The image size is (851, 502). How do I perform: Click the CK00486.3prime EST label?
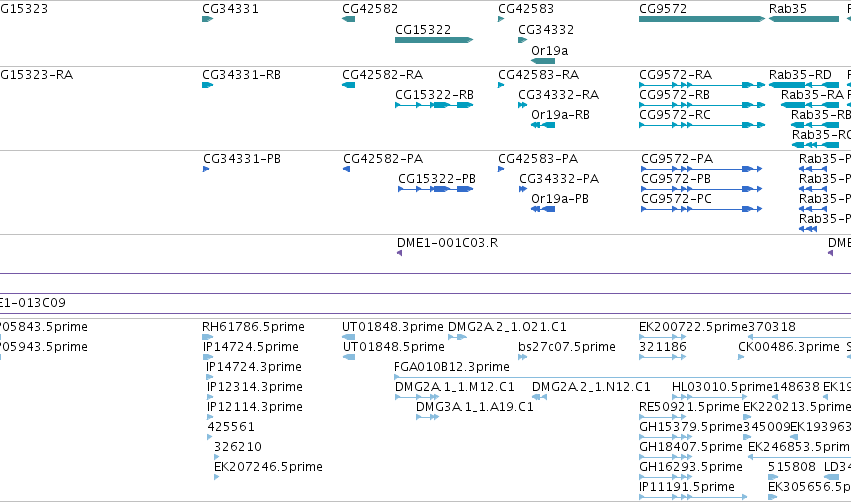pos(789,347)
